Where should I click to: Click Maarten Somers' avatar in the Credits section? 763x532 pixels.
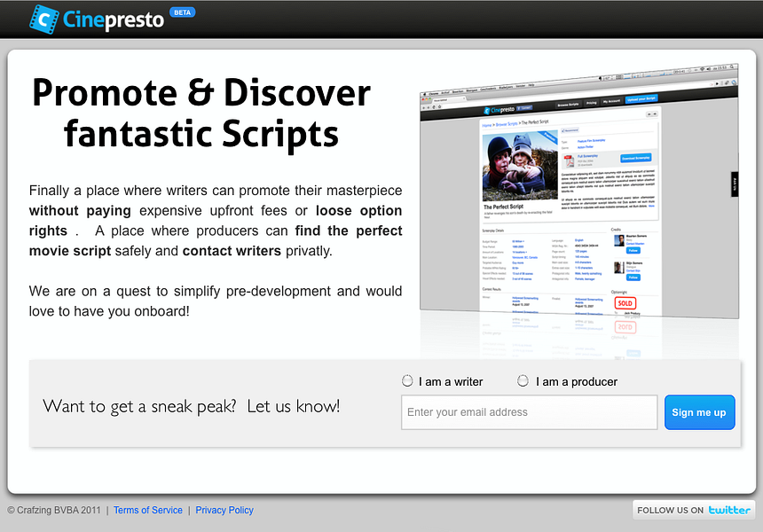pos(618,239)
